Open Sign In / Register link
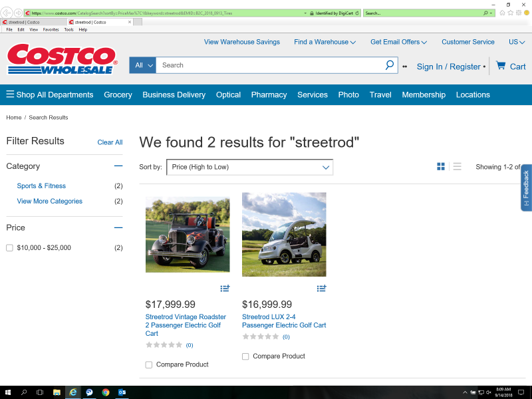The height and width of the screenshot is (399, 532). pyautogui.click(x=448, y=66)
